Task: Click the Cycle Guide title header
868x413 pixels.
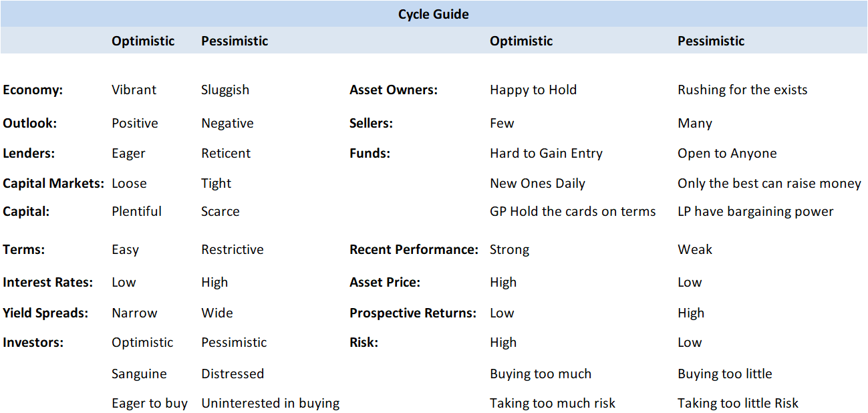Action: coord(434,14)
